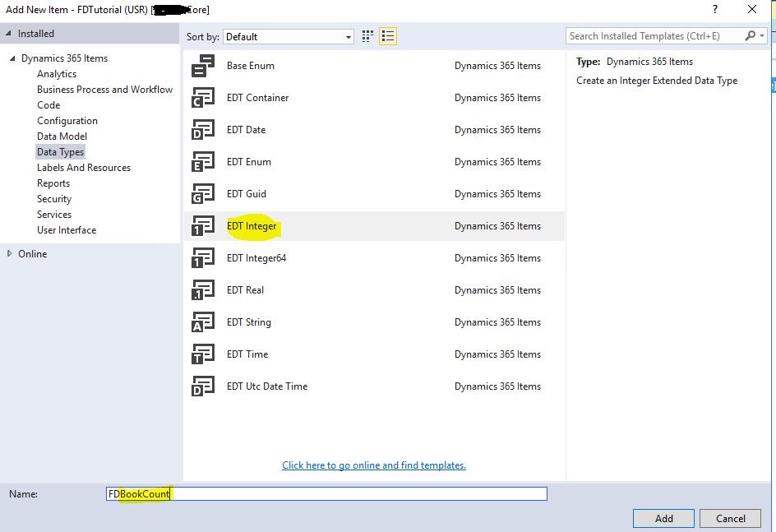Image resolution: width=776 pixels, height=532 pixels.
Task: Select the EDT Real template icon
Action: click(x=203, y=290)
